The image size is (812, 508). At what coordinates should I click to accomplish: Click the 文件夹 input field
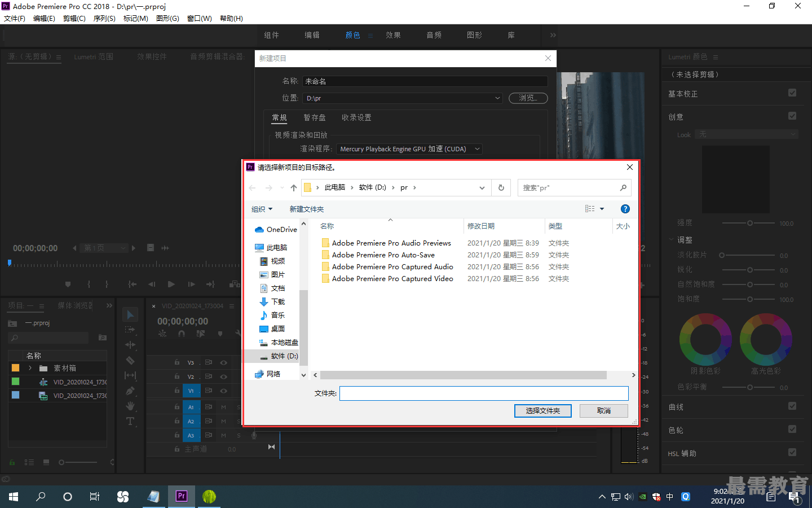point(484,393)
